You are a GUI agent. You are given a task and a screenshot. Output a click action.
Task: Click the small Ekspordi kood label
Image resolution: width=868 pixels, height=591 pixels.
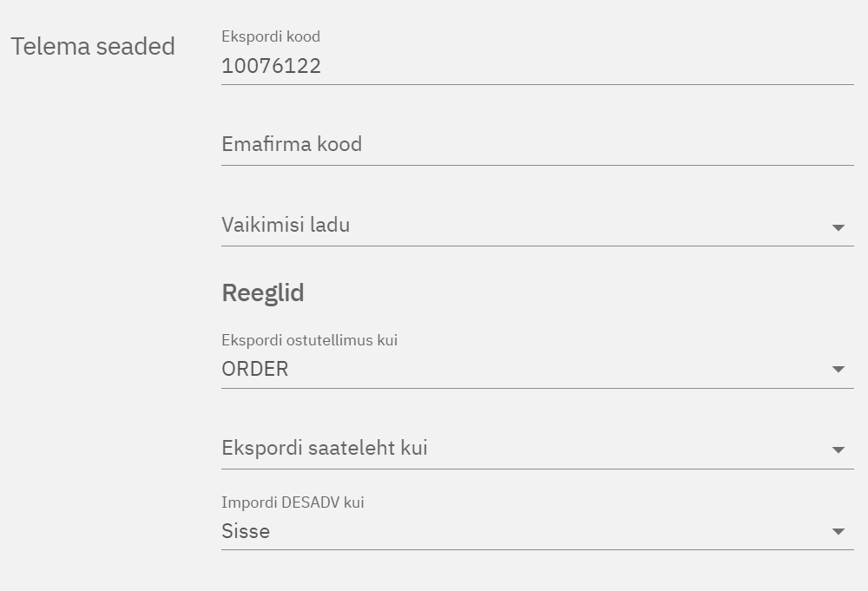point(271,36)
